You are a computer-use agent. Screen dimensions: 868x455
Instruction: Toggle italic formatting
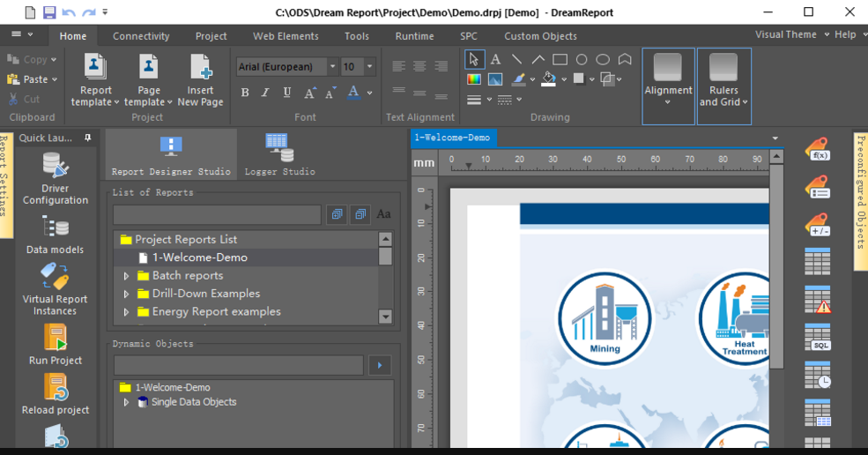pyautogui.click(x=266, y=93)
